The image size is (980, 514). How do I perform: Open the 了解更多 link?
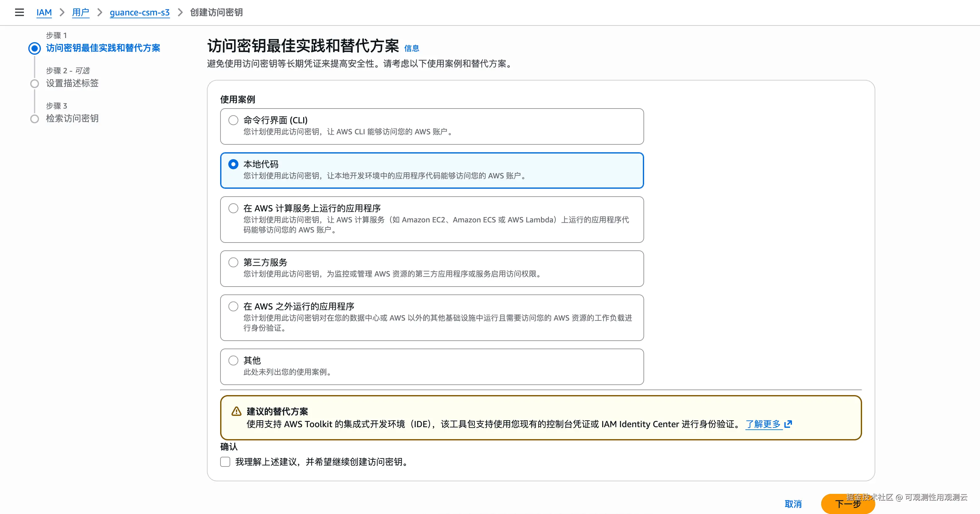coord(763,424)
